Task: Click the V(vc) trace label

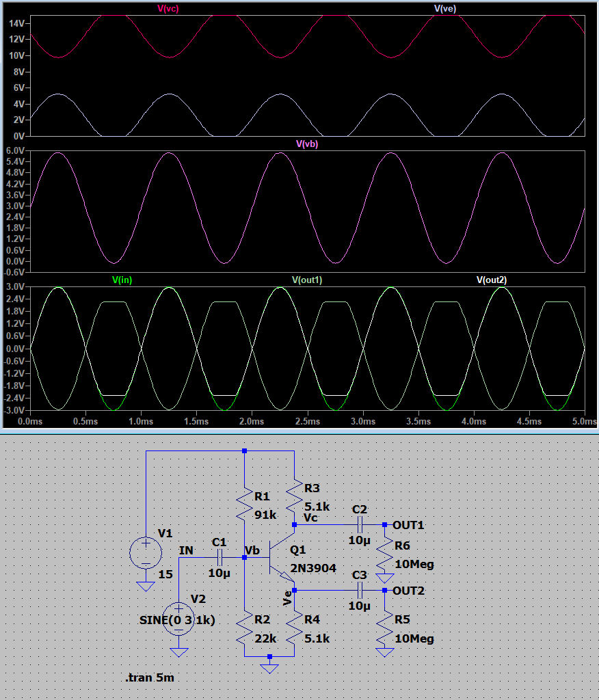Action: [x=168, y=8]
